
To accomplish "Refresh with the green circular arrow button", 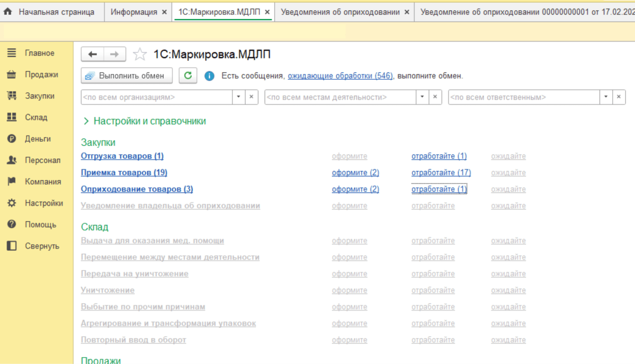I will pyautogui.click(x=188, y=76).
